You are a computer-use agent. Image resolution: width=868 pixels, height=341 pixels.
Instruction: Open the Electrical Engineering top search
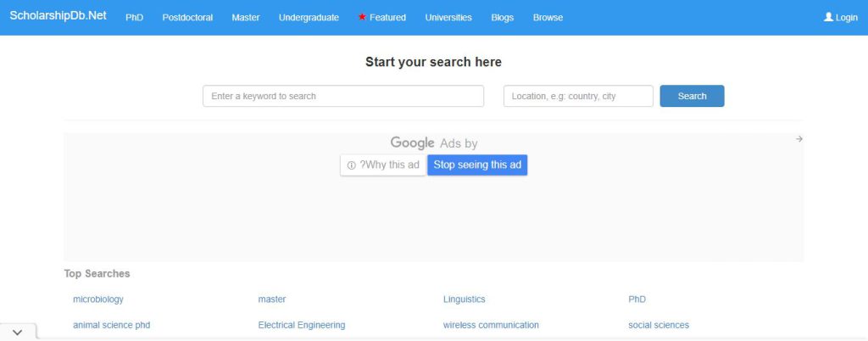[x=302, y=325]
